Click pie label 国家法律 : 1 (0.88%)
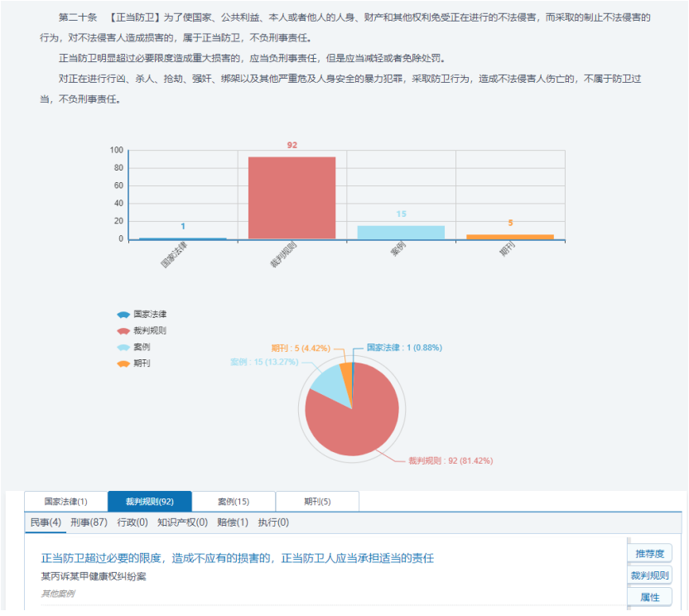The height and width of the screenshot is (616, 689). point(404,348)
